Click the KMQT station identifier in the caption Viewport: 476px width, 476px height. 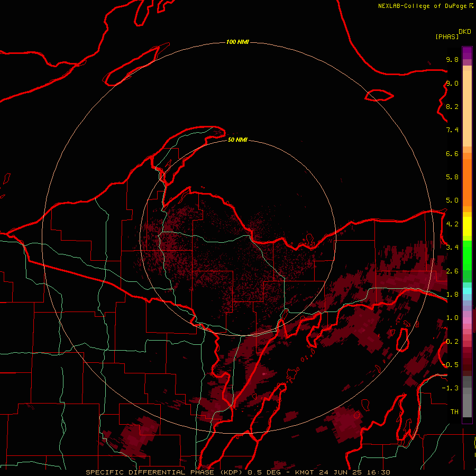(x=304, y=472)
